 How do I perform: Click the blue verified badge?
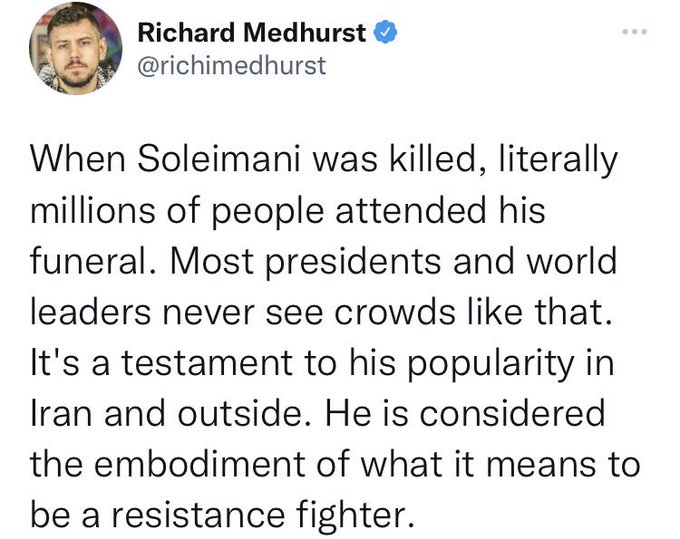point(387,32)
